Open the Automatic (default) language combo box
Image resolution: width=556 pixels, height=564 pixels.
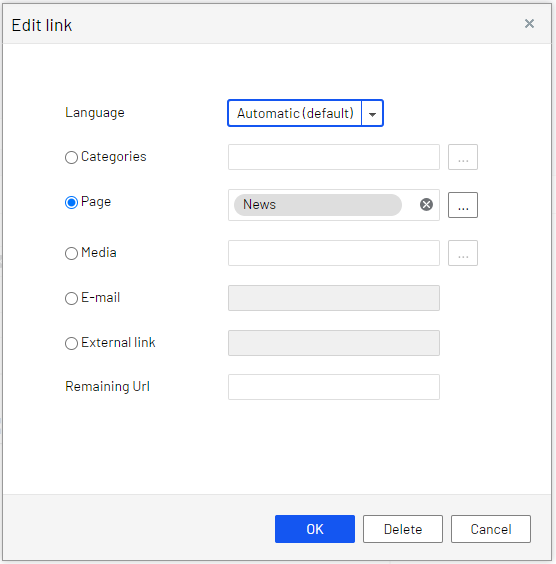click(x=305, y=113)
